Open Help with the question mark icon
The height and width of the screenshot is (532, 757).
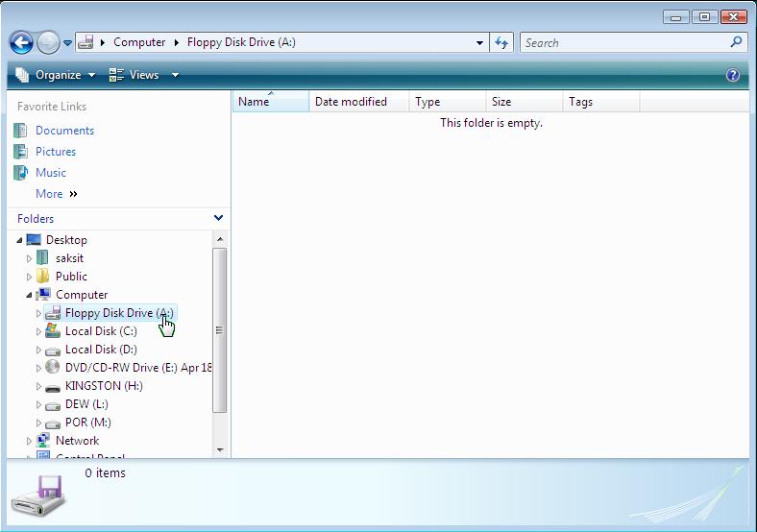(733, 75)
